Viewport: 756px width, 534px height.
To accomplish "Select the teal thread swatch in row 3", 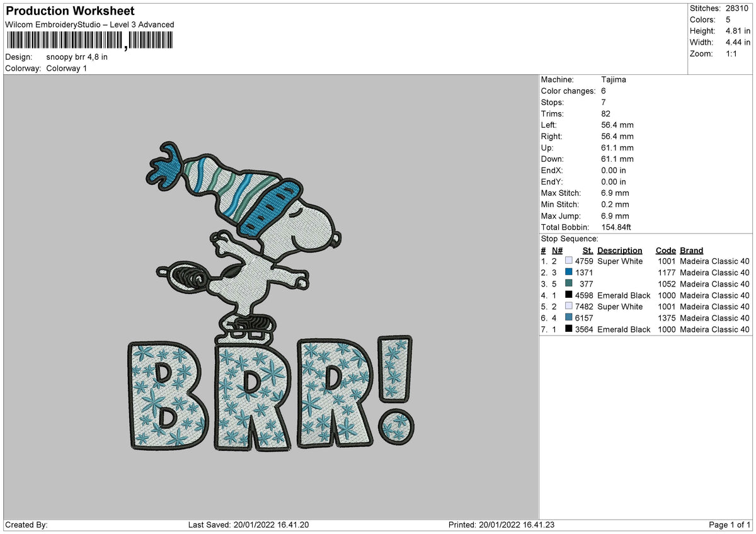I will (x=570, y=284).
